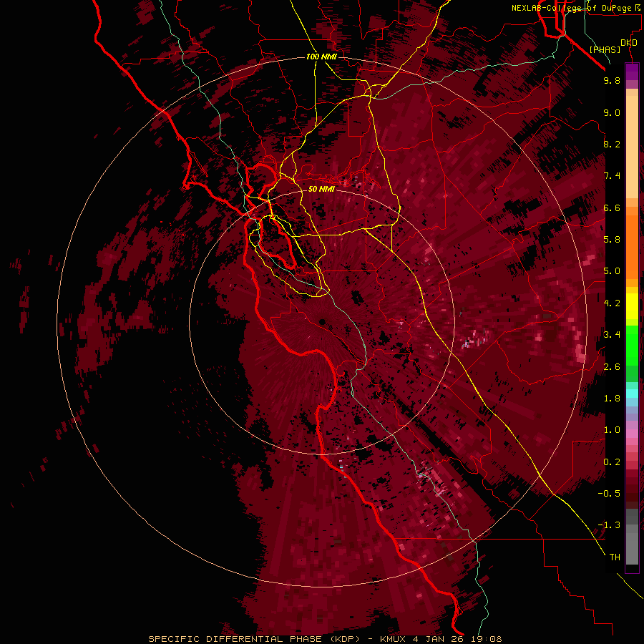Click the 6.6 scale value

click(612, 208)
